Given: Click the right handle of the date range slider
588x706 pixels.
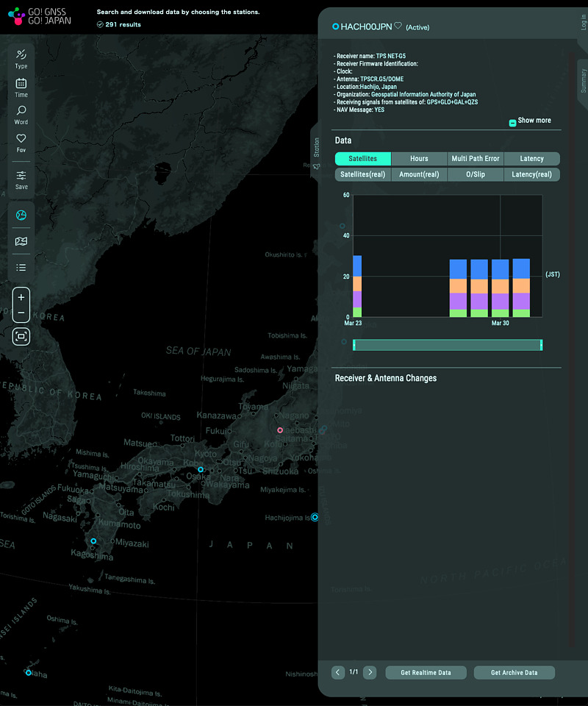Looking at the screenshot, I should 541,345.
